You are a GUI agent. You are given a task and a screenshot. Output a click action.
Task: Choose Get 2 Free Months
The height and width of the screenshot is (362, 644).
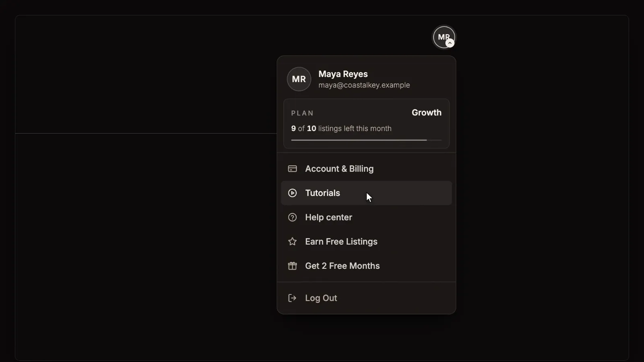[x=366, y=266]
